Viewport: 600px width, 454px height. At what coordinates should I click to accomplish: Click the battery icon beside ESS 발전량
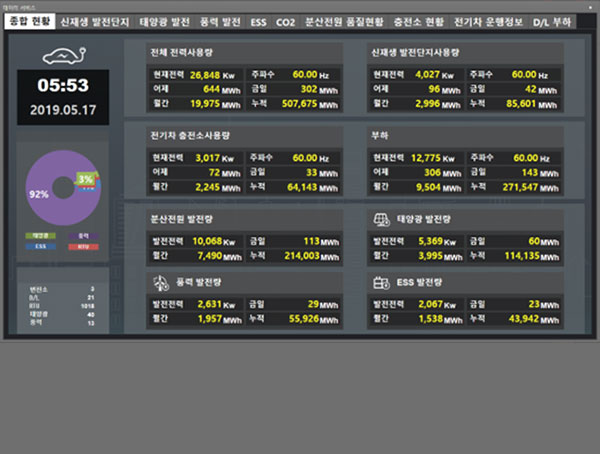(x=380, y=283)
